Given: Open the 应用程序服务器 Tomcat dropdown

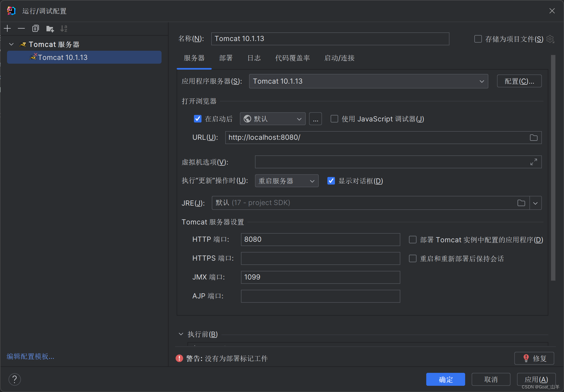Looking at the screenshot, I should (368, 81).
